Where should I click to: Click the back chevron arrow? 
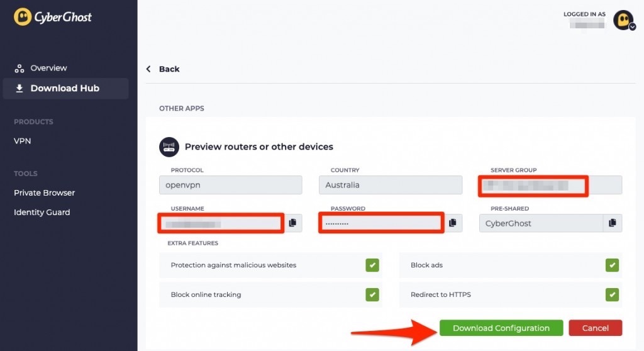[x=148, y=69]
